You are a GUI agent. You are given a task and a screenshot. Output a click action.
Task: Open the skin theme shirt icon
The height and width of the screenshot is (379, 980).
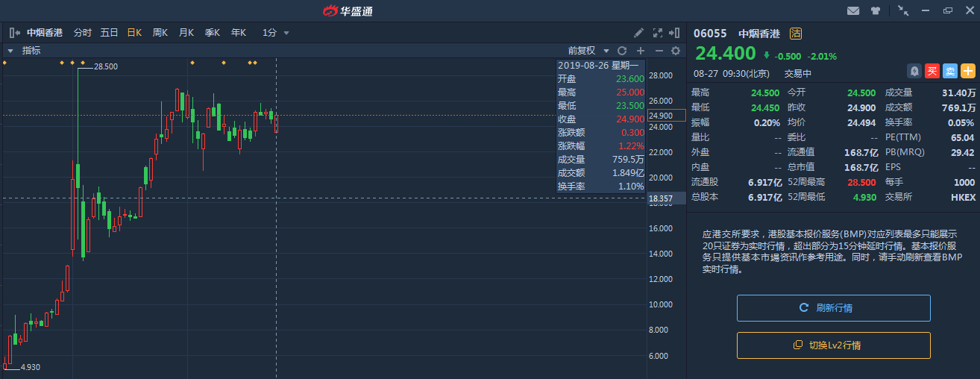[x=876, y=10]
